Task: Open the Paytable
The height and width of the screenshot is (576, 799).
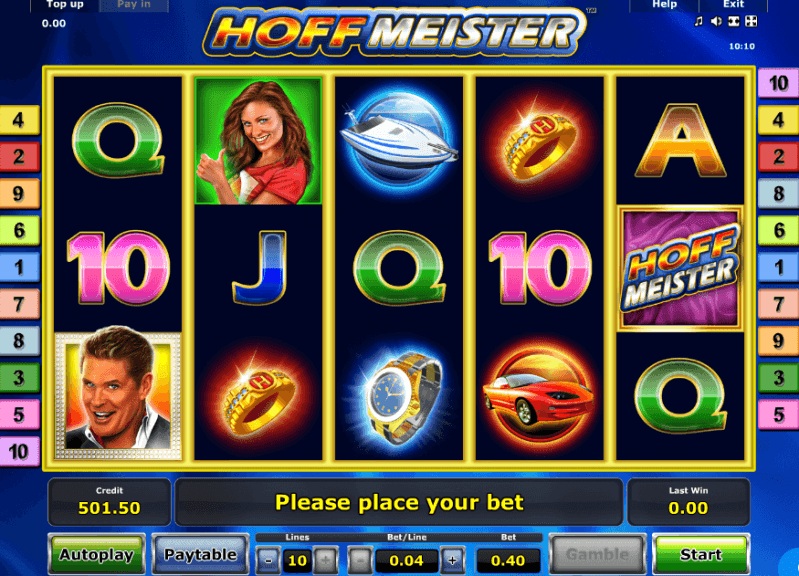Action: [x=200, y=555]
